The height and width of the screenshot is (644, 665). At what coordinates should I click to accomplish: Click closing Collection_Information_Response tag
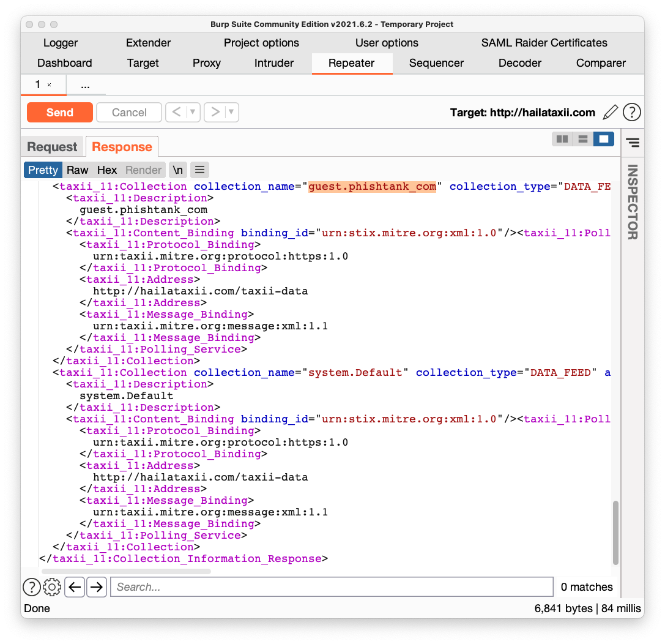pyautogui.click(x=184, y=559)
